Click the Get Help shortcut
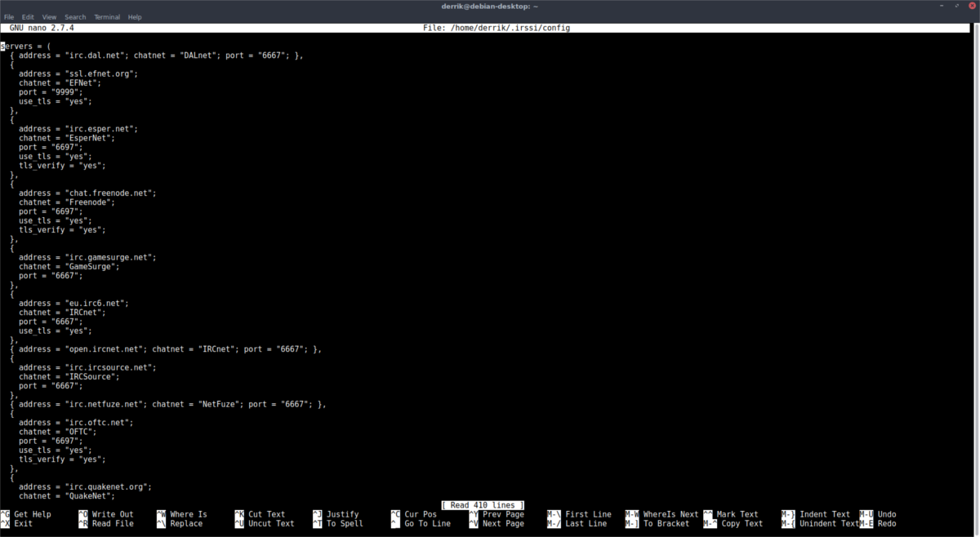The width and height of the screenshot is (980, 537). (26, 514)
